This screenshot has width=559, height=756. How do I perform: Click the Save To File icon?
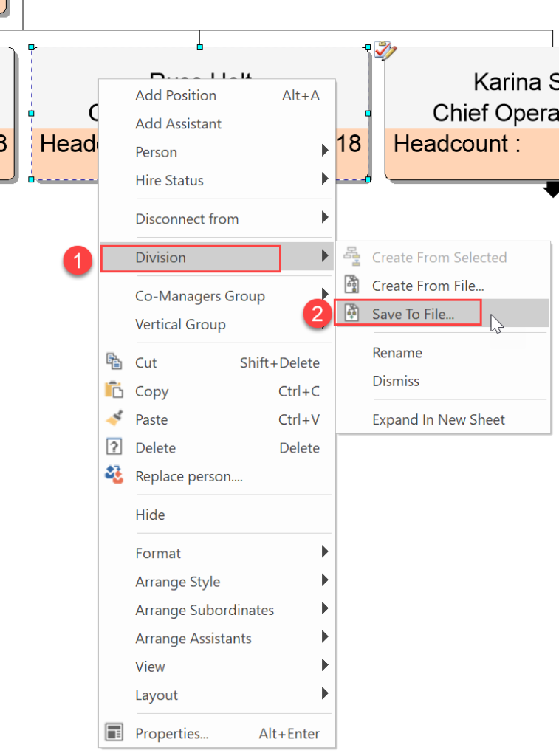coord(351,313)
